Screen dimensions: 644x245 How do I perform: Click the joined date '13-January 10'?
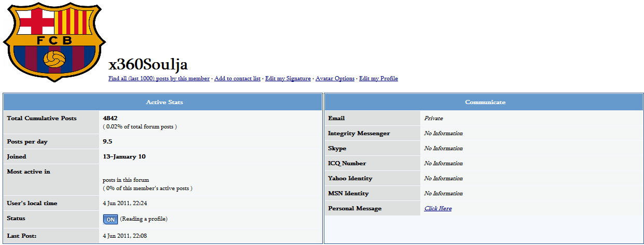pyautogui.click(x=124, y=156)
